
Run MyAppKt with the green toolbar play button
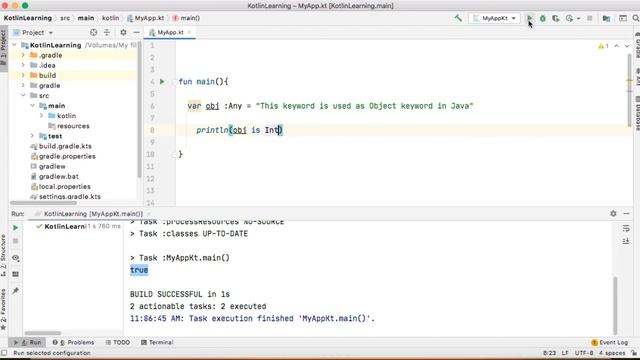(x=529, y=18)
